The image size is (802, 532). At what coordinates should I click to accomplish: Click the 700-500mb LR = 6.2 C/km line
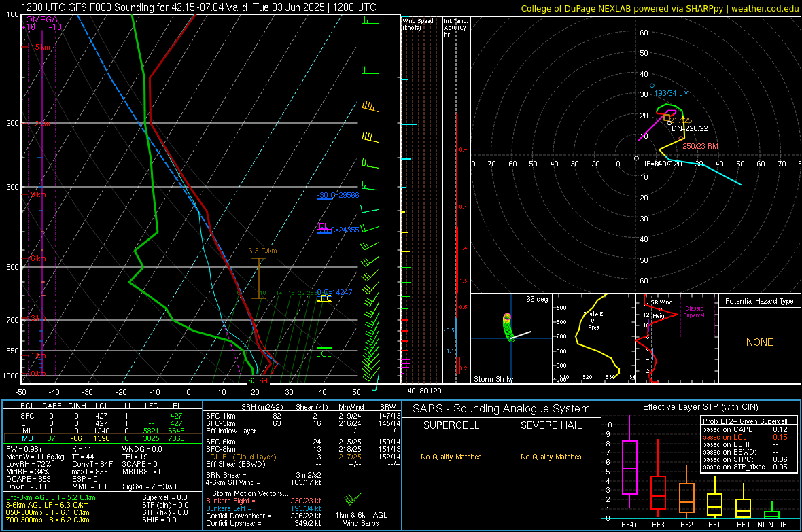48,520
